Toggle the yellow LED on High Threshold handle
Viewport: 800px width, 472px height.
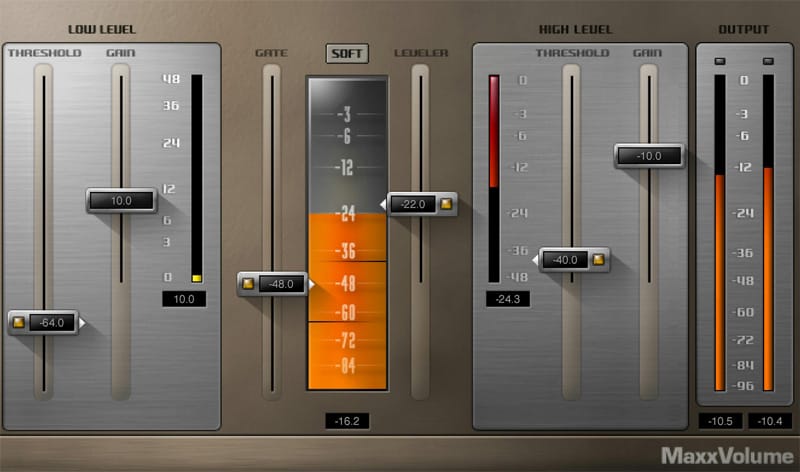[598, 260]
